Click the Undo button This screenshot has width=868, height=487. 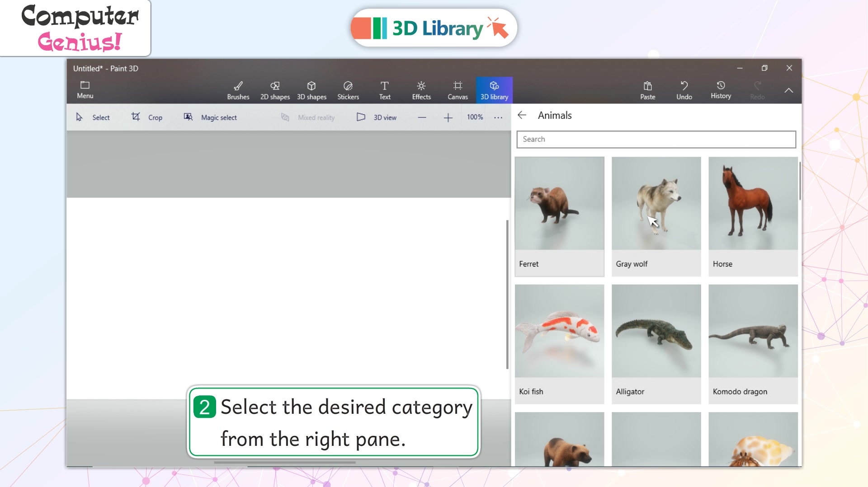684,90
